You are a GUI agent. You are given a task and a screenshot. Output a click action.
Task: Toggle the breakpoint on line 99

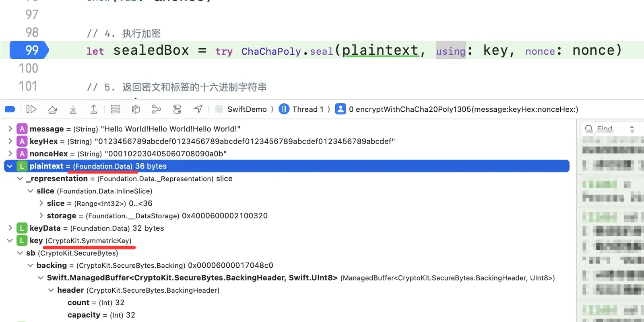pyautogui.click(x=29, y=50)
